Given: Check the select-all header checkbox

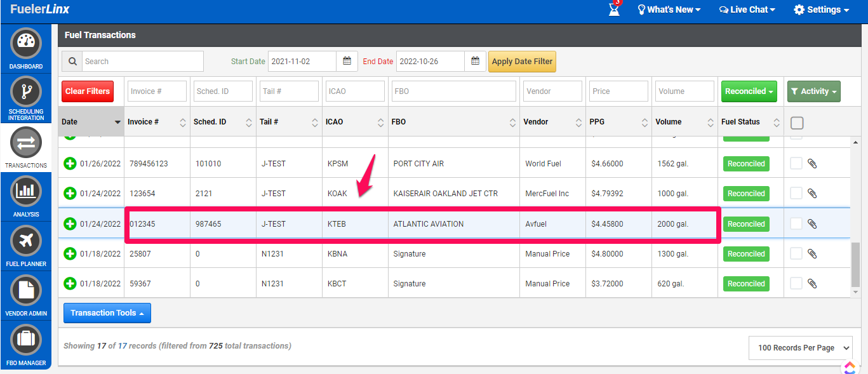Looking at the screenshot, I should 797,123.
